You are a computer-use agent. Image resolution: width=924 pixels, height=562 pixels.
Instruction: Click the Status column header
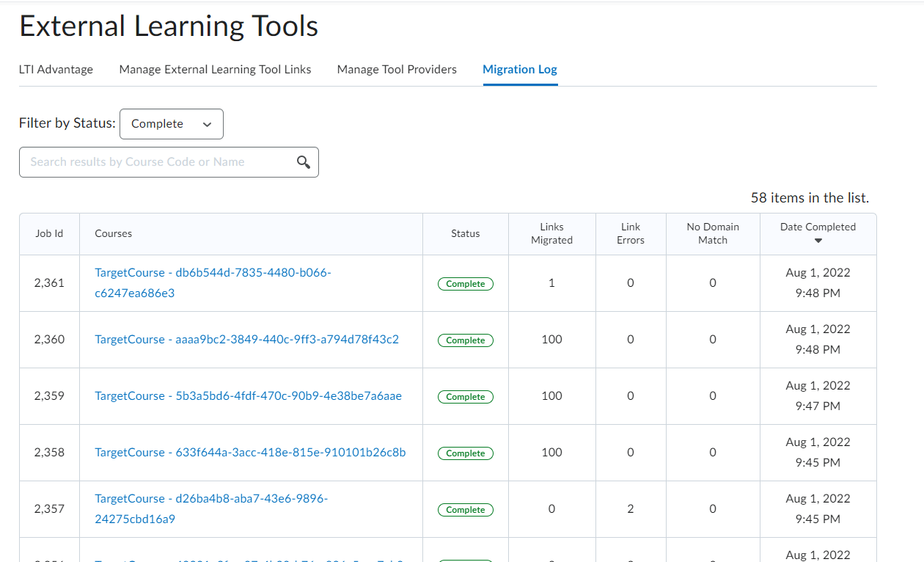click(x=465, y=233)
